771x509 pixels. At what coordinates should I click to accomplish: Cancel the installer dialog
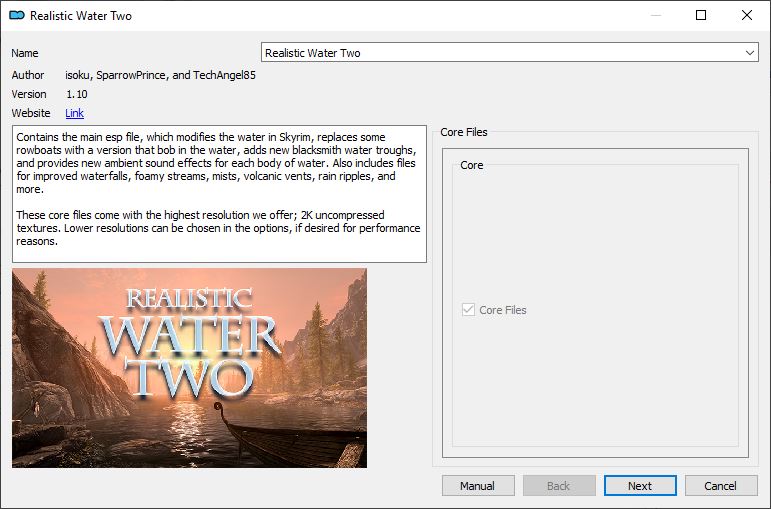pyautogui.click(x=721, y=486)
